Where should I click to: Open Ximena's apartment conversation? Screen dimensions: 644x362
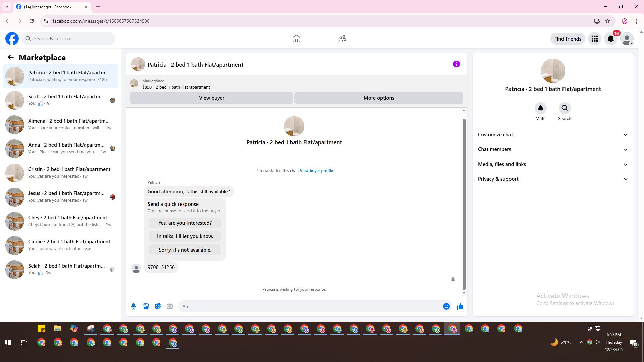tap(60, 124)
